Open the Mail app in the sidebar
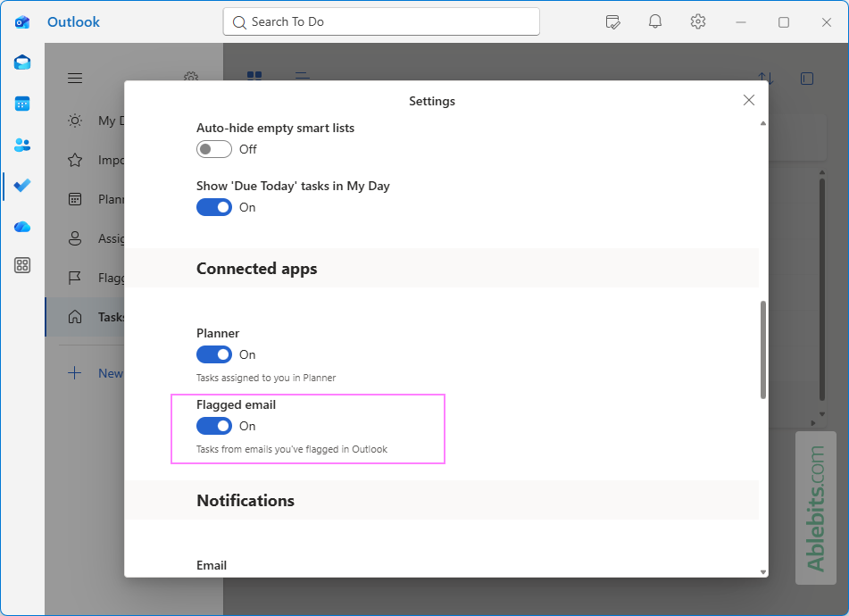 [x=22, y=62]
